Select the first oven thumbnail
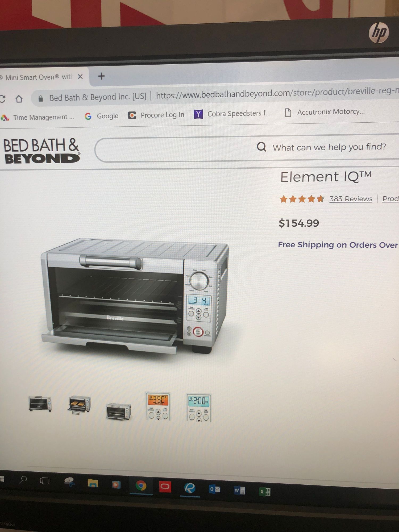Viewport: 399px width, 532px height. 40,404
